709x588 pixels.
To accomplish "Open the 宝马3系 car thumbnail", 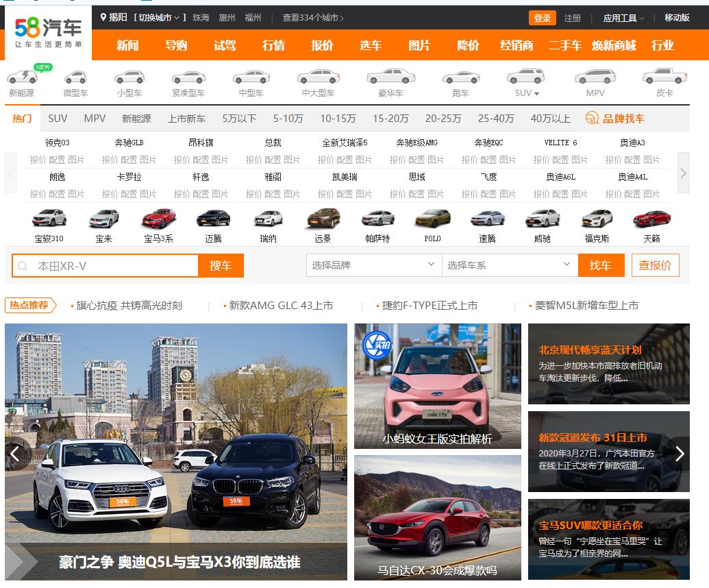I will coord(159,219).
